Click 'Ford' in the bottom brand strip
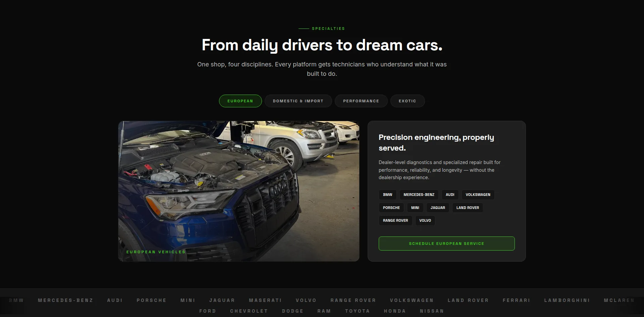This screenshot has width=644, height=317. click(x=208, y=311)
